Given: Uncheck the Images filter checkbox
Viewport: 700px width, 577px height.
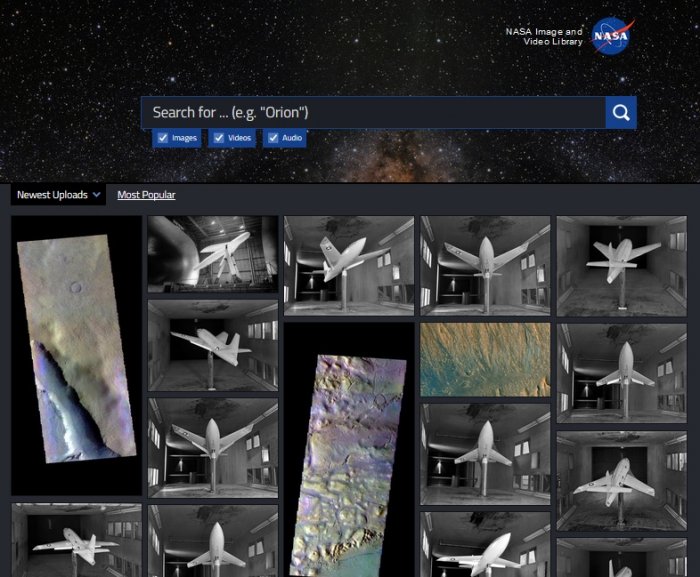Looking at the screenshot, I should (163, 138).
